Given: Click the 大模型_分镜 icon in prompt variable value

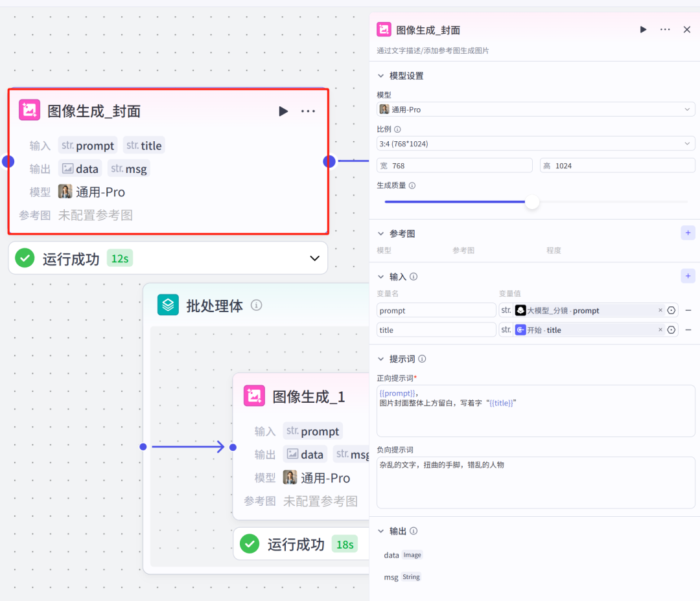Looking at the screenshot, I should (519, 310).
